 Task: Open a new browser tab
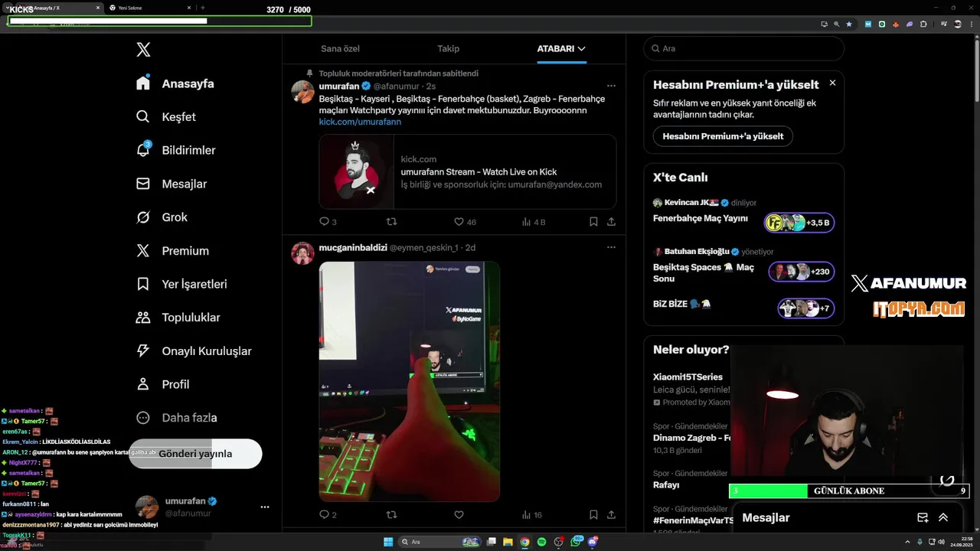point(203,8)
